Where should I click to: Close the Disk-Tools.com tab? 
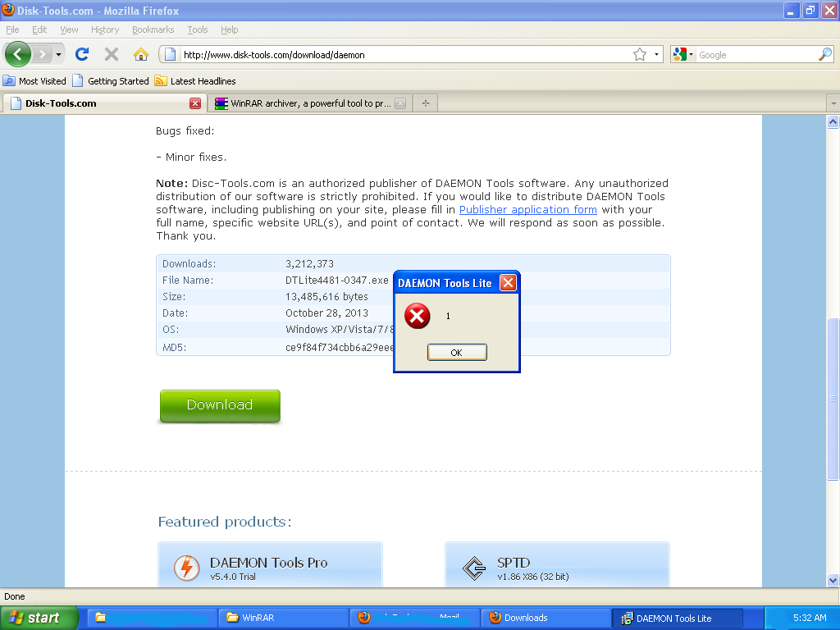tap(195, 103)
